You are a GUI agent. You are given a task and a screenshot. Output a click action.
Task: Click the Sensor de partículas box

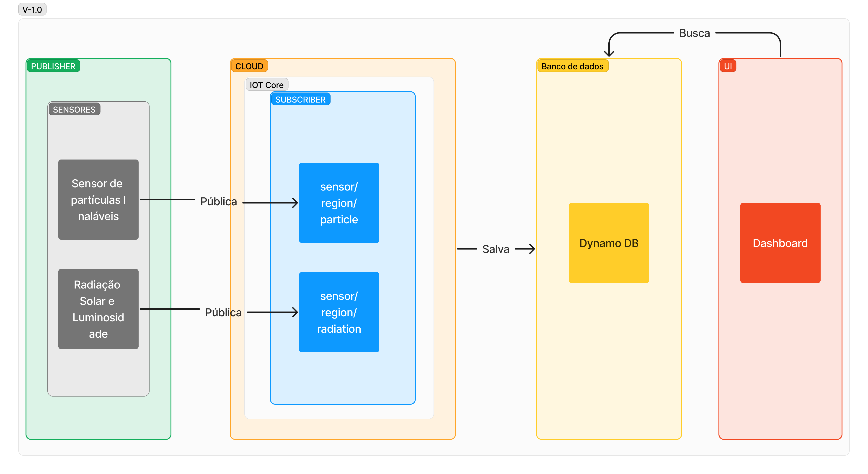click(x=98, y=199)
